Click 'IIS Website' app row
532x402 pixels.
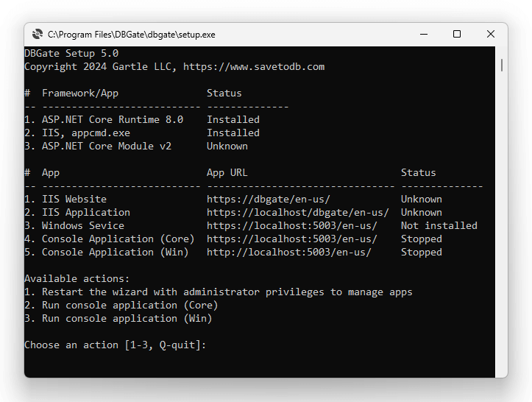pyautogui.click(x=74, y=200)
